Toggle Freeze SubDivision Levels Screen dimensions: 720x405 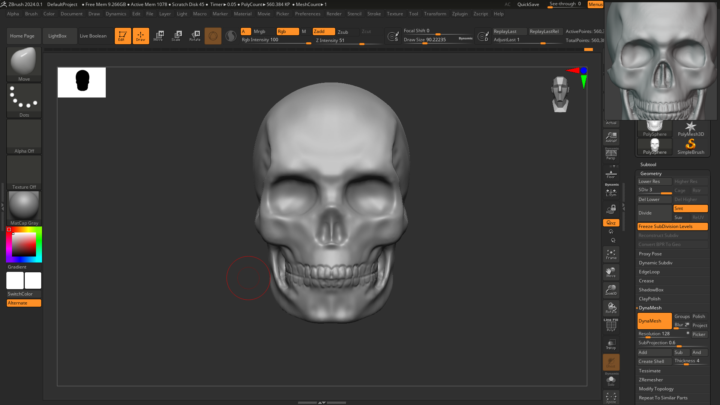(672, 226)
